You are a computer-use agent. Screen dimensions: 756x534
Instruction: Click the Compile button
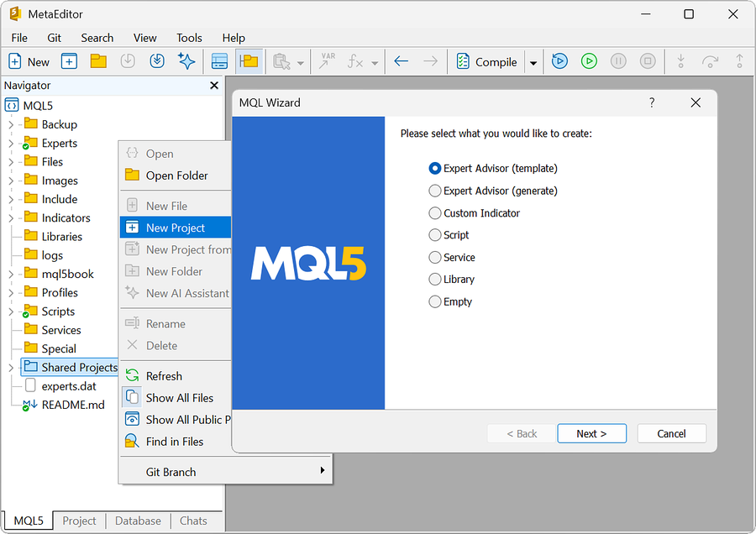tap(487, 61)
